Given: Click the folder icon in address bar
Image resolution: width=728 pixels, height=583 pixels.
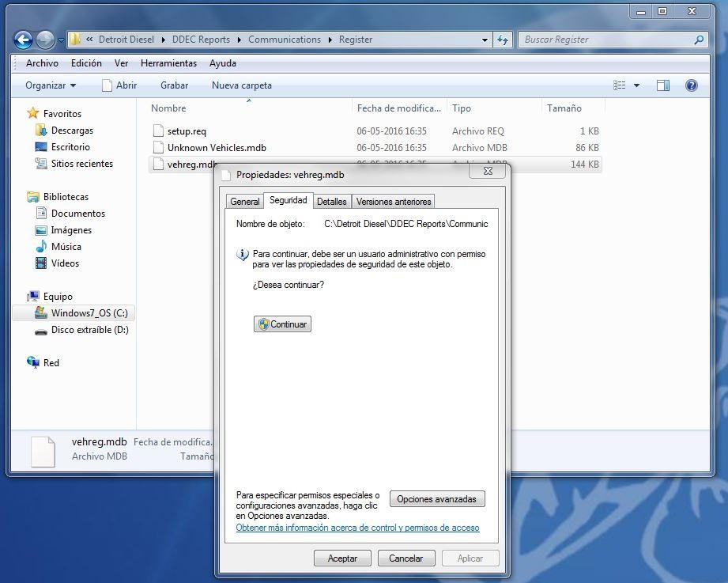Looking at the screenshot, I should pyautogui.click(x=75, y=40).
